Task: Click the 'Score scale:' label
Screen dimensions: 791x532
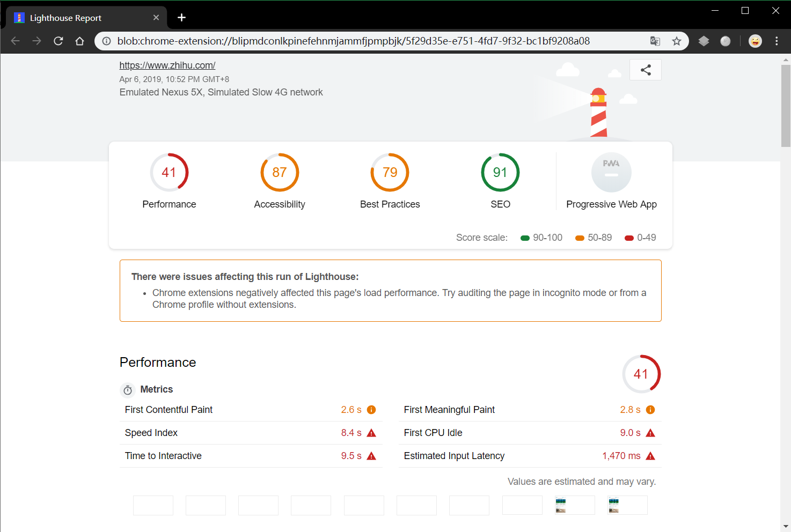Action: [482, 238]
